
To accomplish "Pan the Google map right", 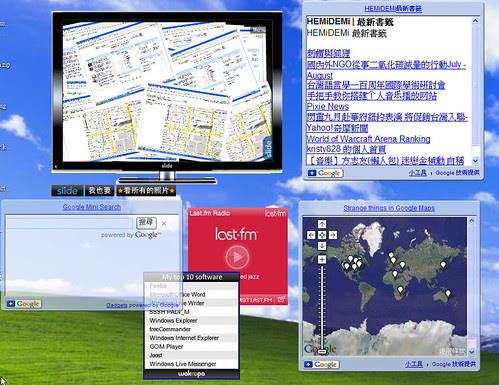I will [333, 235].
